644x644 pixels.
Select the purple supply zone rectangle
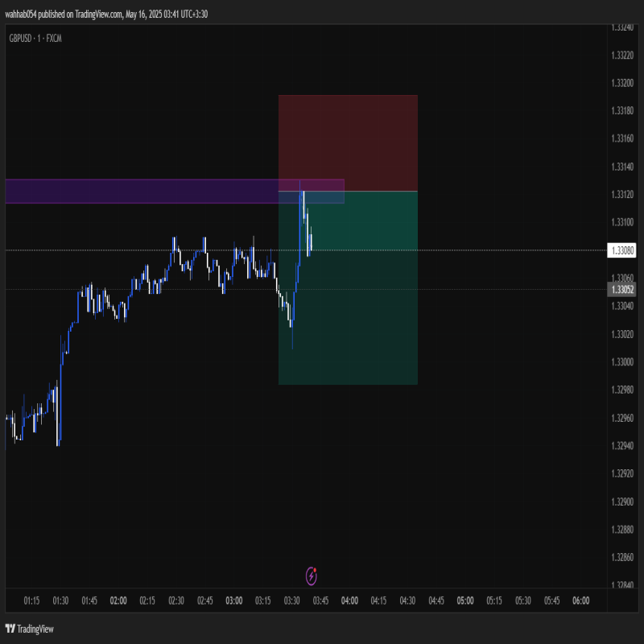pos(175,191)
